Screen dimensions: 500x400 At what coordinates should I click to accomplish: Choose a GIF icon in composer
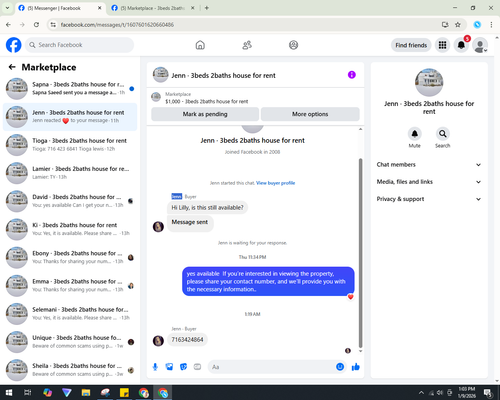point(197,367)
